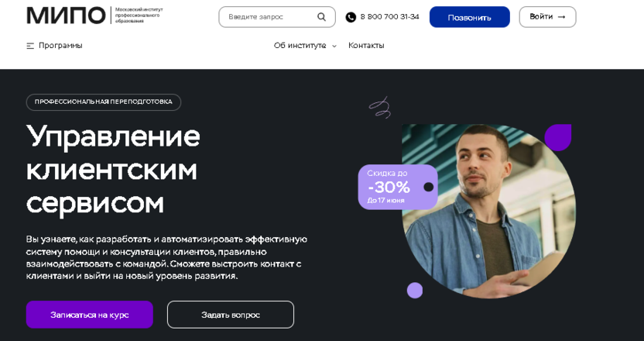The width and height of the screenshot is (644, 341).
Task: Click the Профессиональная переподготовка tag
Action: [x=104, y=102]
